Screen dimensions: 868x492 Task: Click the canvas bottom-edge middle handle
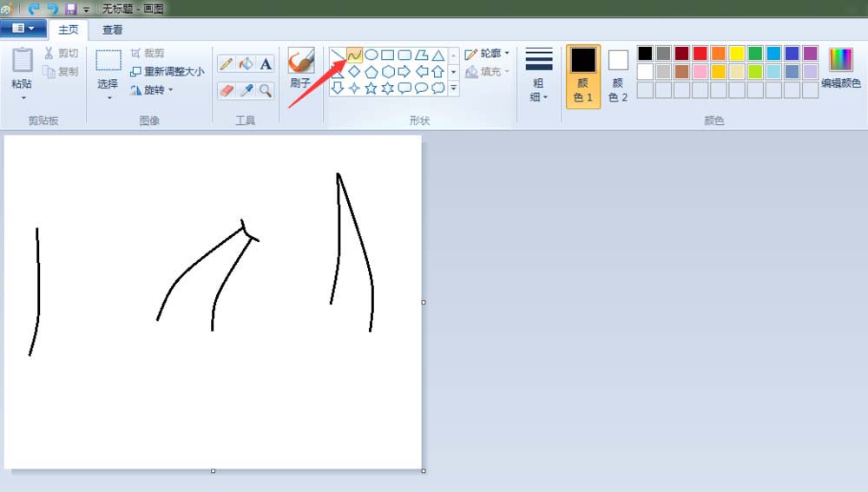click(214, 471)
